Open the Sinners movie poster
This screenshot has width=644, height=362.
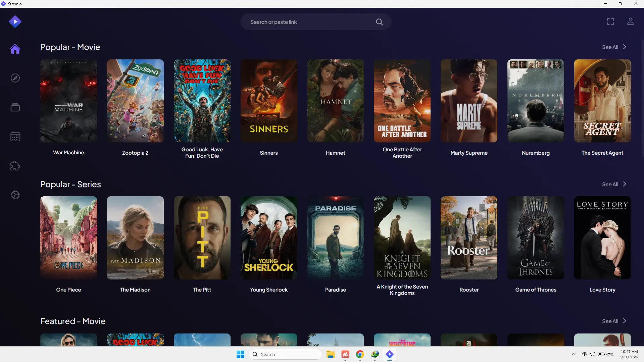click(x=269, y=101)
